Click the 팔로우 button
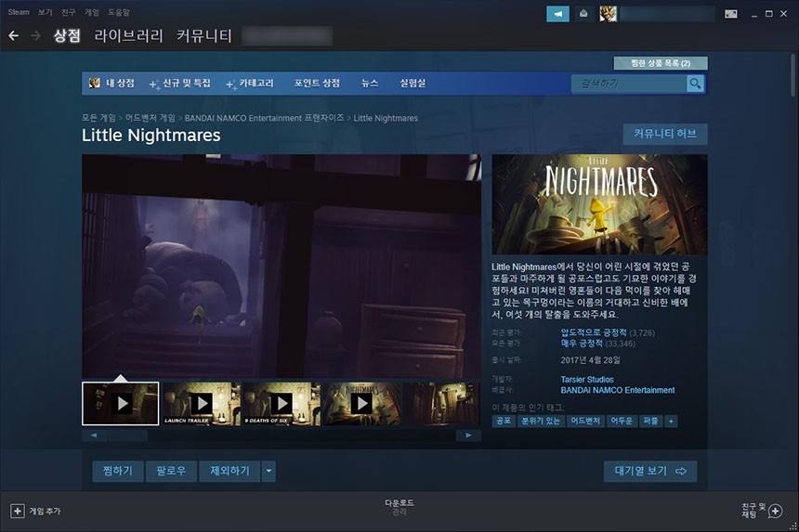 (171, 471)
